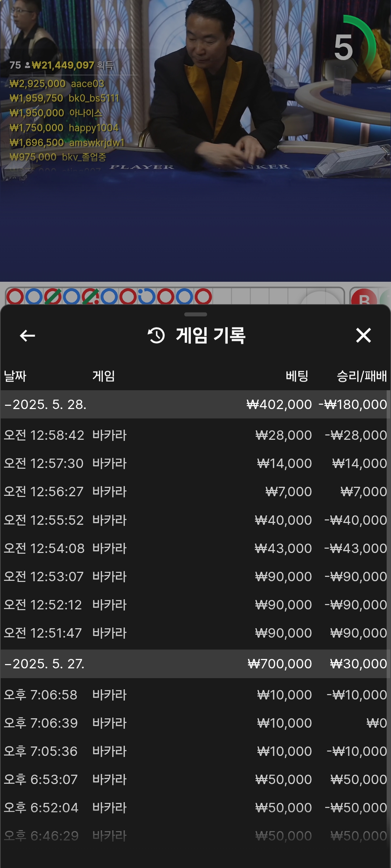This screenshot has height=868, width=391.
Task: Tap the player count icon beside 75
Action: click(x=28, y=65)
